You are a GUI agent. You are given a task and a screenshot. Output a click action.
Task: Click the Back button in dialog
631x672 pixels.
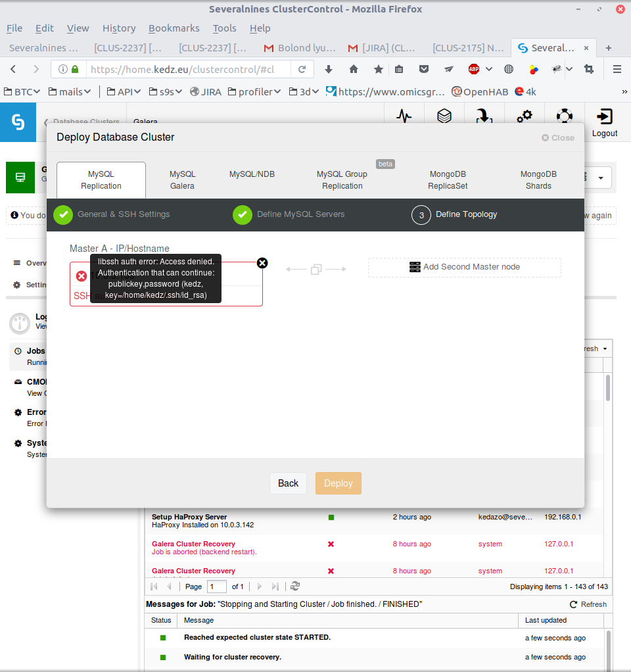[x=289, y=483]
